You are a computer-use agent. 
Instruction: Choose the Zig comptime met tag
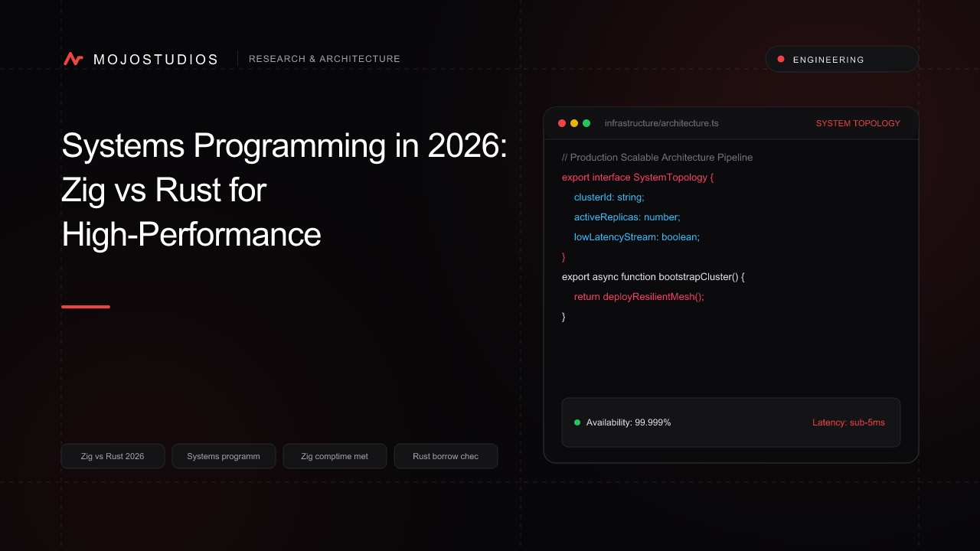(x=335, y=456)
